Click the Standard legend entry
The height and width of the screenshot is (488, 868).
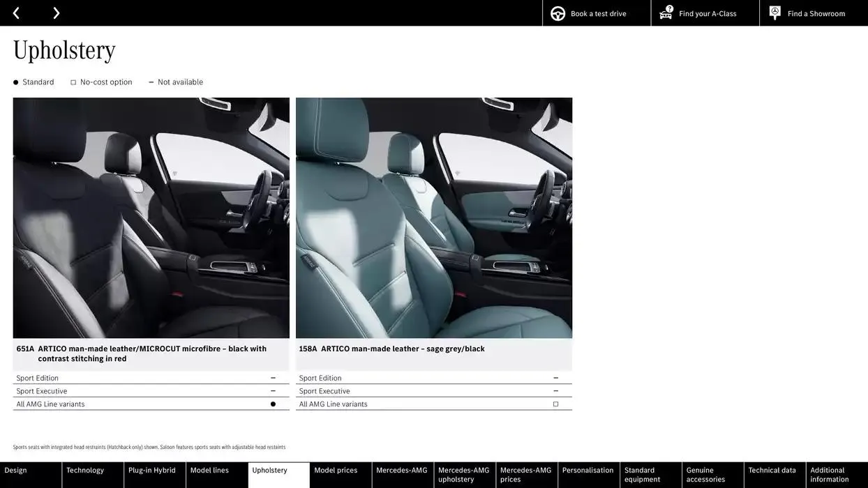pyautogui.click(x=33, y=82)
